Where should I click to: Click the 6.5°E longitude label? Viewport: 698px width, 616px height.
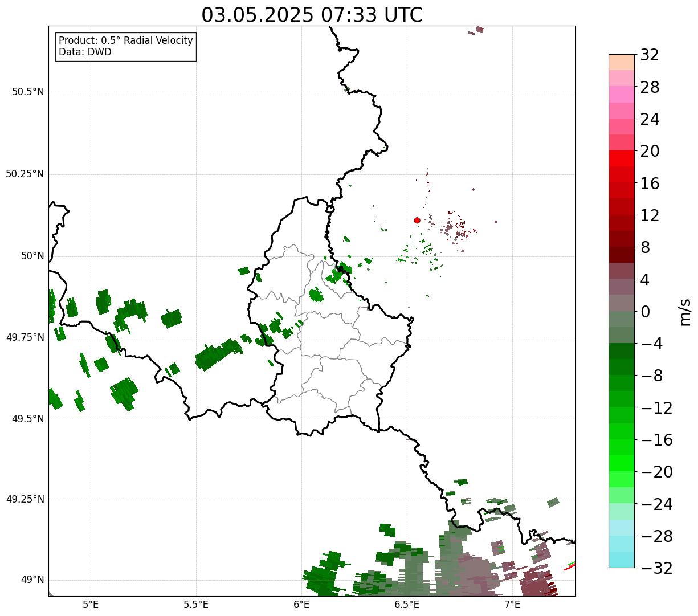[407, 604]
